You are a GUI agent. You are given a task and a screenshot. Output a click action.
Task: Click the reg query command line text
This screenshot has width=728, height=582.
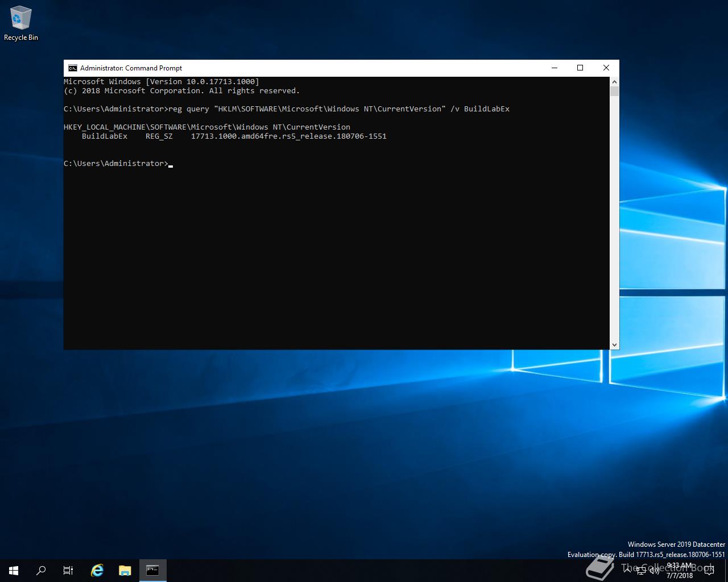339,109
